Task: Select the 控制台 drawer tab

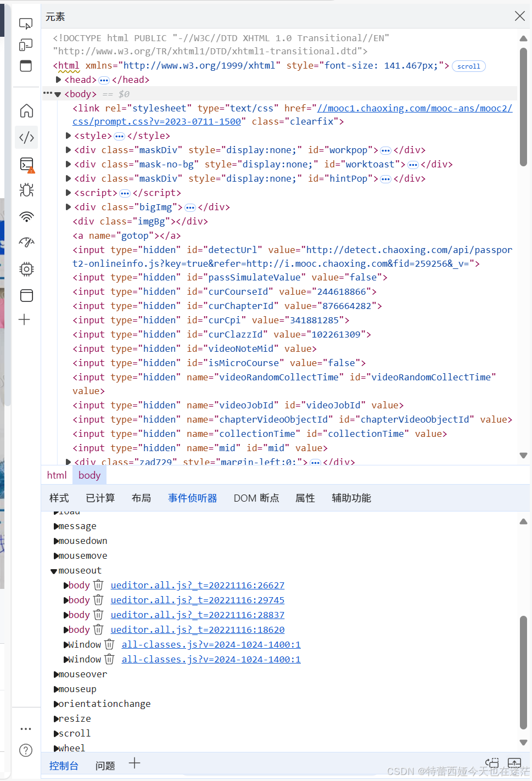Action: point(64,766)
